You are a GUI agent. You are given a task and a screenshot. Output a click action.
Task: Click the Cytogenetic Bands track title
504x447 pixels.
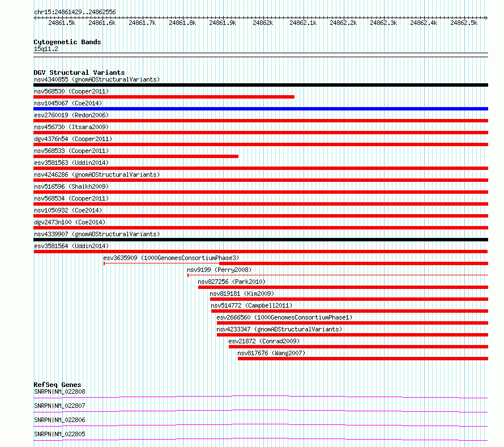(67, 42)
